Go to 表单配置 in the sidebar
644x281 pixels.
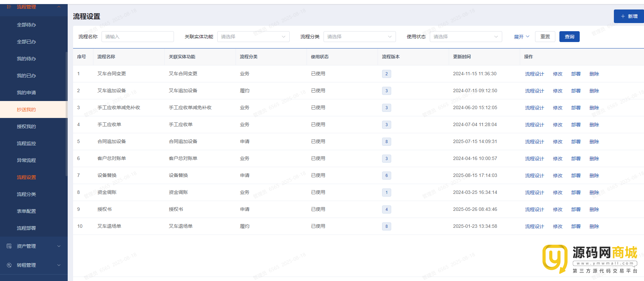26,211
